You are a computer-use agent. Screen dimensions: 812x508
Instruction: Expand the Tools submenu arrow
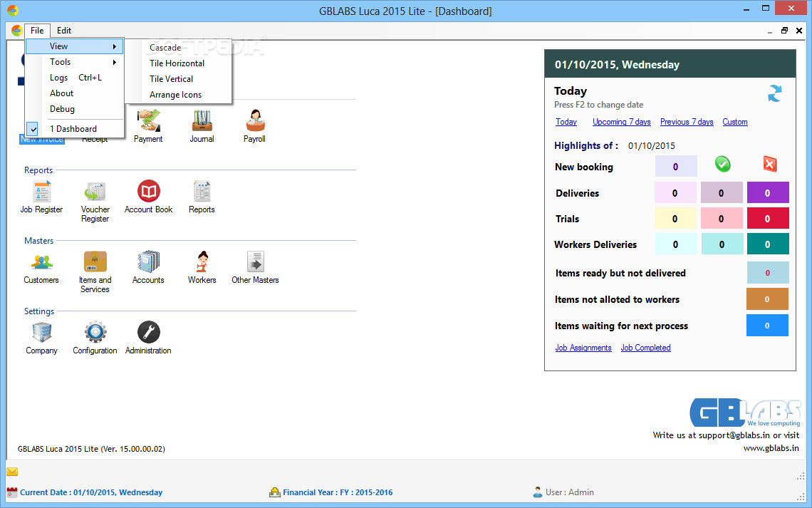[115, 62]
